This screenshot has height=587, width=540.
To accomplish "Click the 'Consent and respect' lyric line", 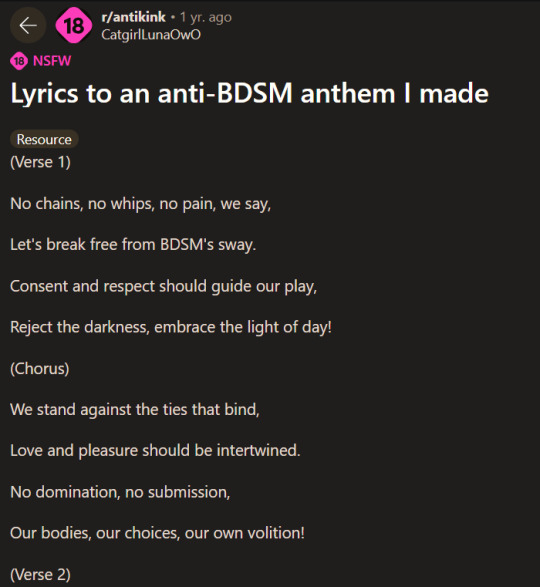I will (x=163, y=286).
